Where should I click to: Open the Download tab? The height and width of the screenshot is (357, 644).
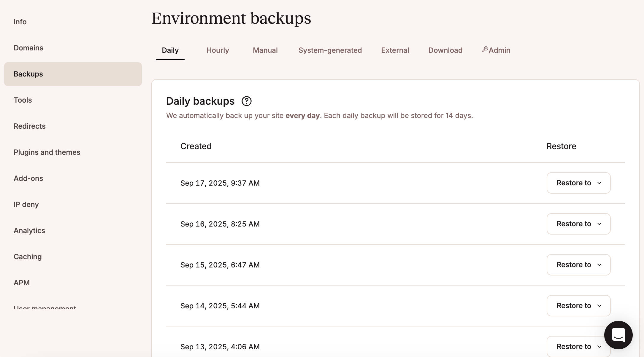coord(445,50)
